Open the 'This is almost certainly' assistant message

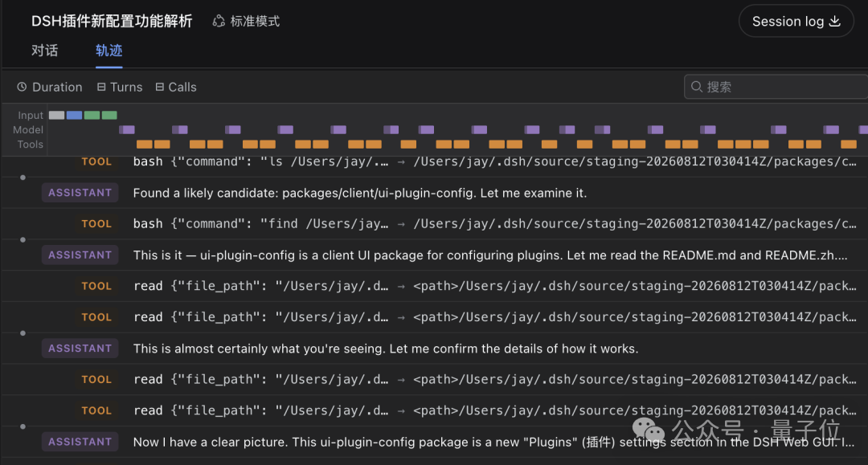[434, 349]
